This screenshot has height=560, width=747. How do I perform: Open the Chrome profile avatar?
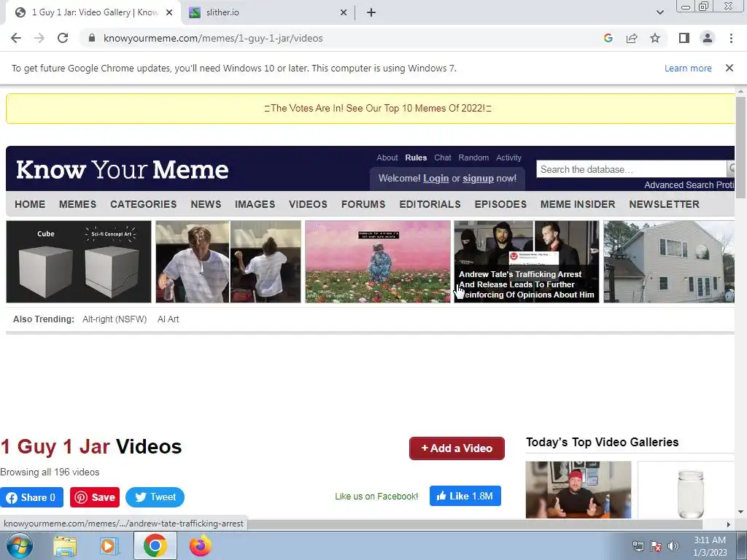708,38
